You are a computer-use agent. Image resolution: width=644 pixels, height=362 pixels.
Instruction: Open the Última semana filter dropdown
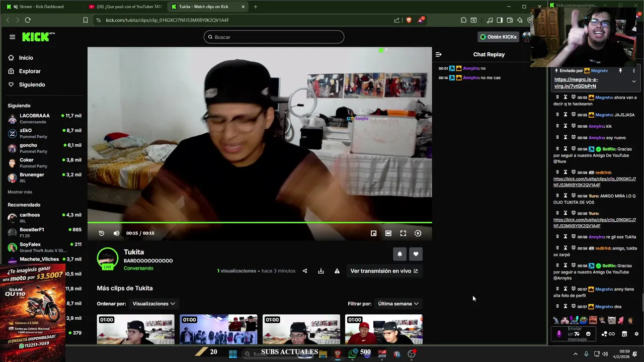point(398,304)
